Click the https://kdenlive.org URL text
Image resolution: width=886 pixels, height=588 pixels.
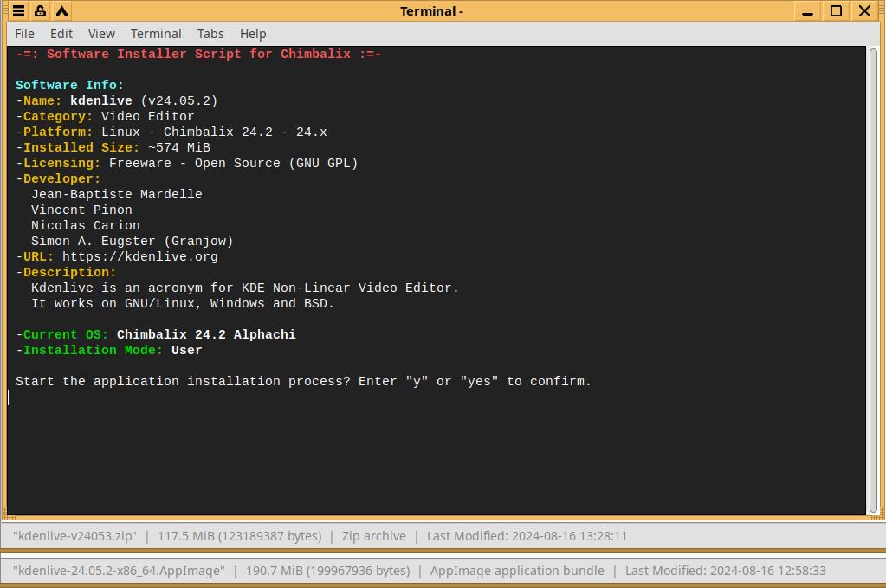[139, 256]
